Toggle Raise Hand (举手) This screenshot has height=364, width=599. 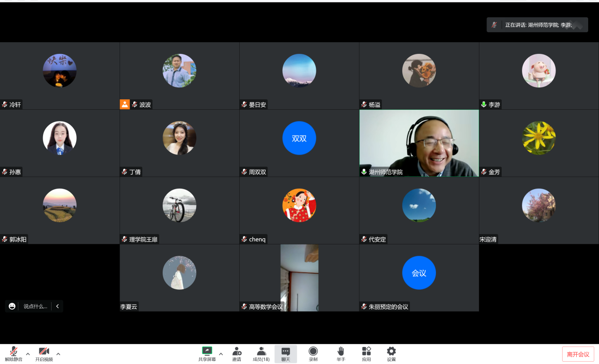point(340,353)
